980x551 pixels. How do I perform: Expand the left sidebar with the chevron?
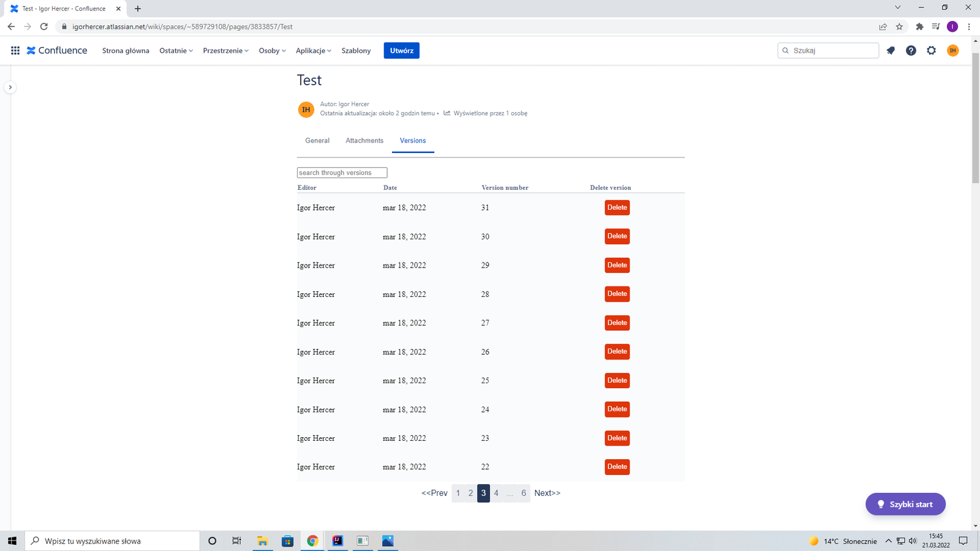[10, 88]
